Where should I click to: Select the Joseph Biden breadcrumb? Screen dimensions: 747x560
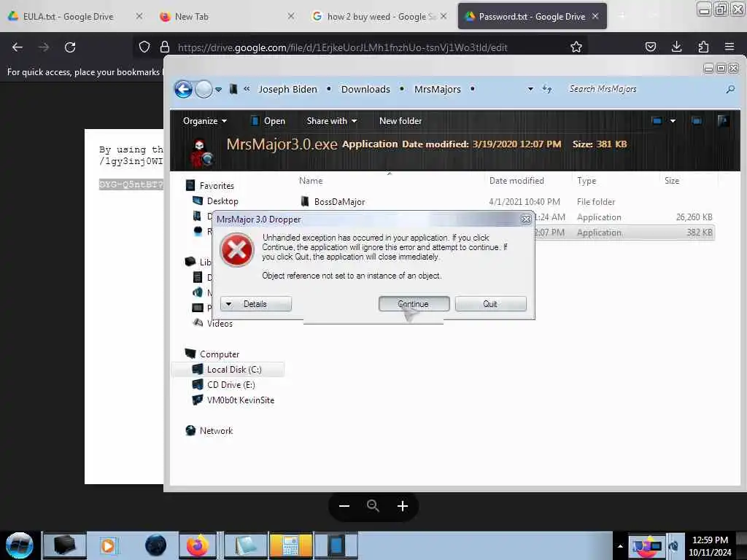tap(287, 89)
